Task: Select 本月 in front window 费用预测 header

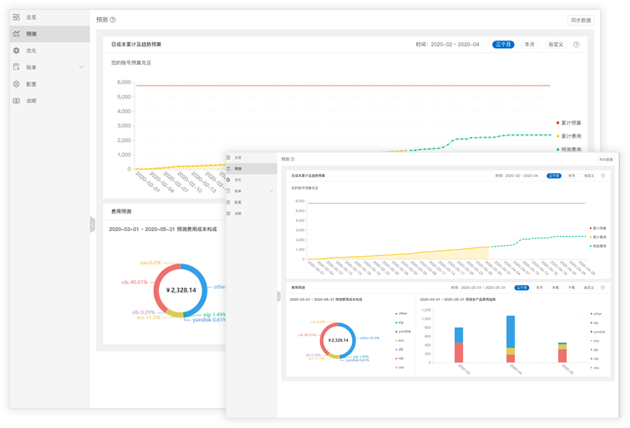Action: 540,288
